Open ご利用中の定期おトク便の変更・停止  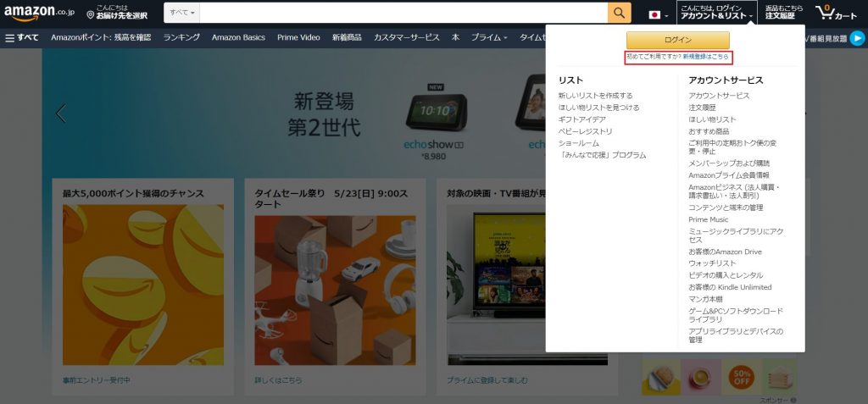[732, 147]
